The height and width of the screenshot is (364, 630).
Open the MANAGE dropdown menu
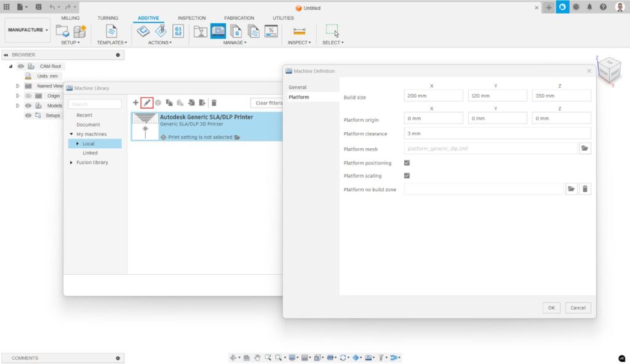234,42
